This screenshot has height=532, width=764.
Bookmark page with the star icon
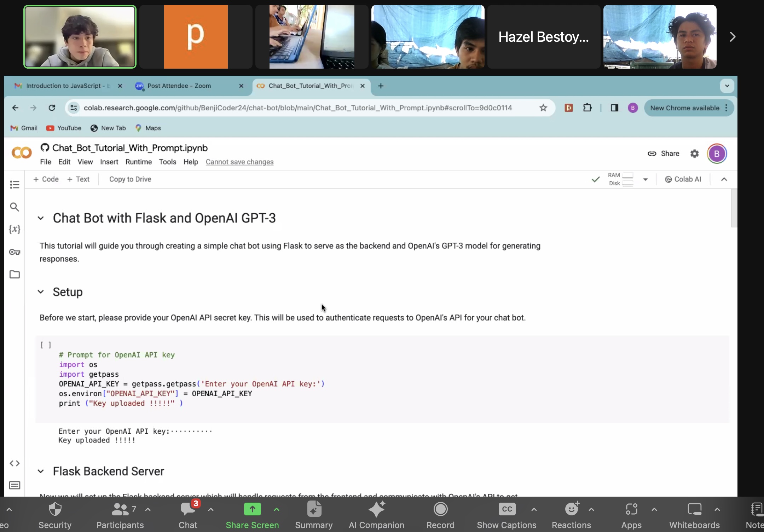(543, 108)
